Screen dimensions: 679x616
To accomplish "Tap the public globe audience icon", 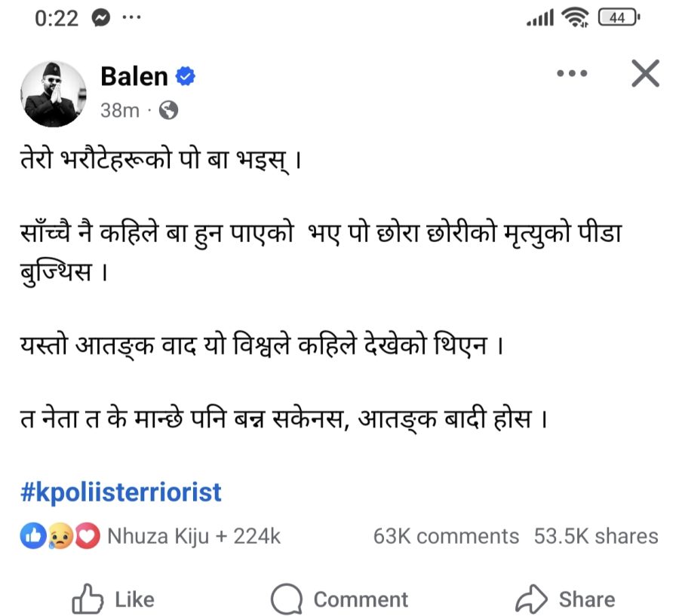I will [x=168, y=111].
